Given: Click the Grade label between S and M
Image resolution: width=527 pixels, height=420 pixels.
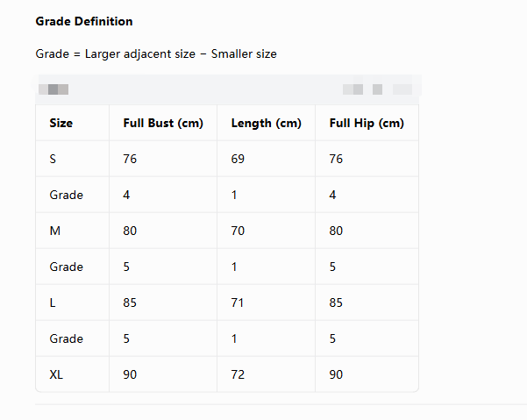Looking at the screenshot, I should point(67,195).
